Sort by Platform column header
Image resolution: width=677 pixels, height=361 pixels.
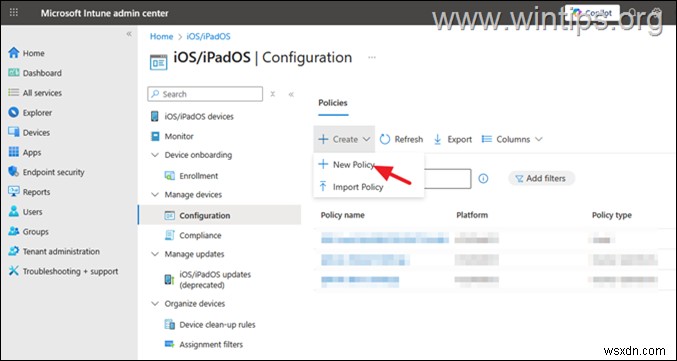click(x=472, y=215)
